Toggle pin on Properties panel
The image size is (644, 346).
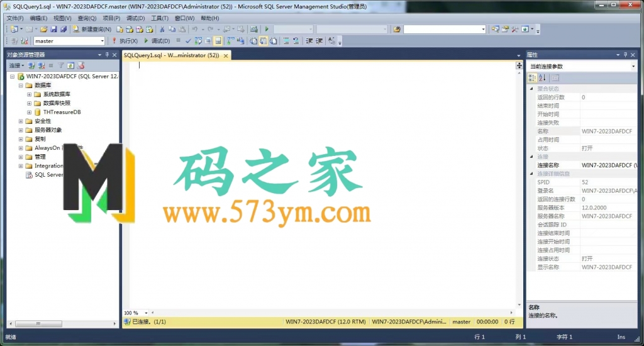point(626,55)
